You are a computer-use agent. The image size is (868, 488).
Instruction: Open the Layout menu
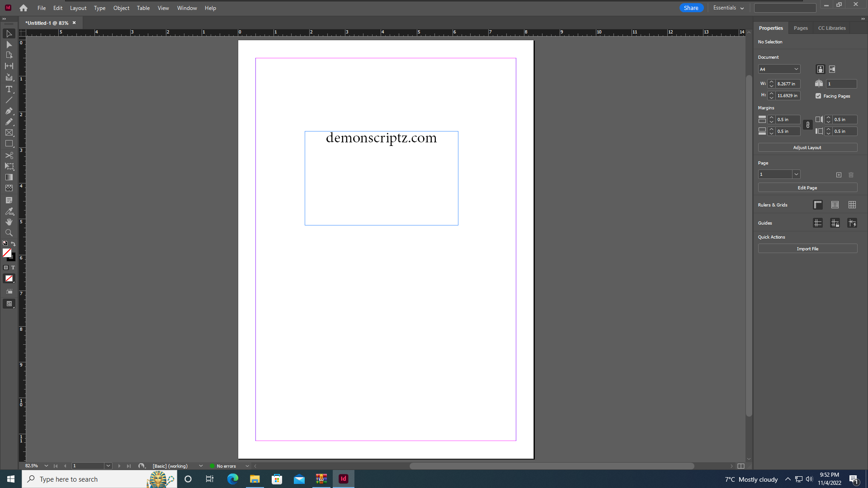[x=78, y=8]
